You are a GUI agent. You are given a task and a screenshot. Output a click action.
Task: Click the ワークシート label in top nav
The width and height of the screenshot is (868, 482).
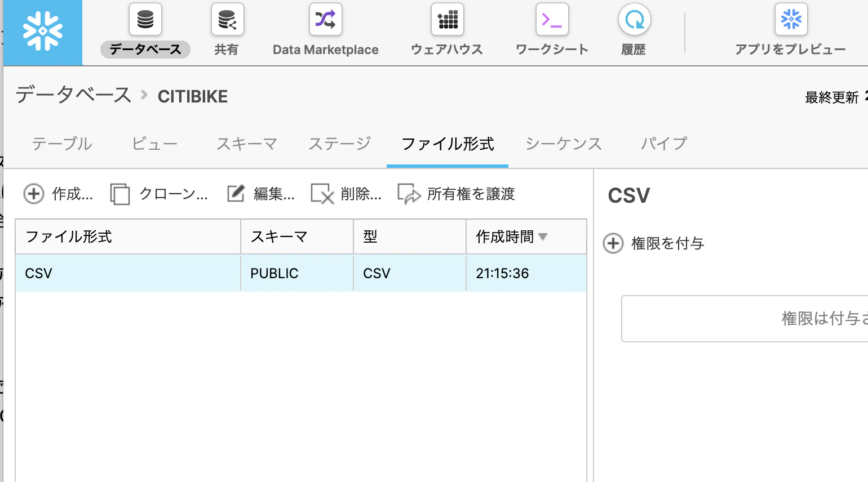click(552, 50)
